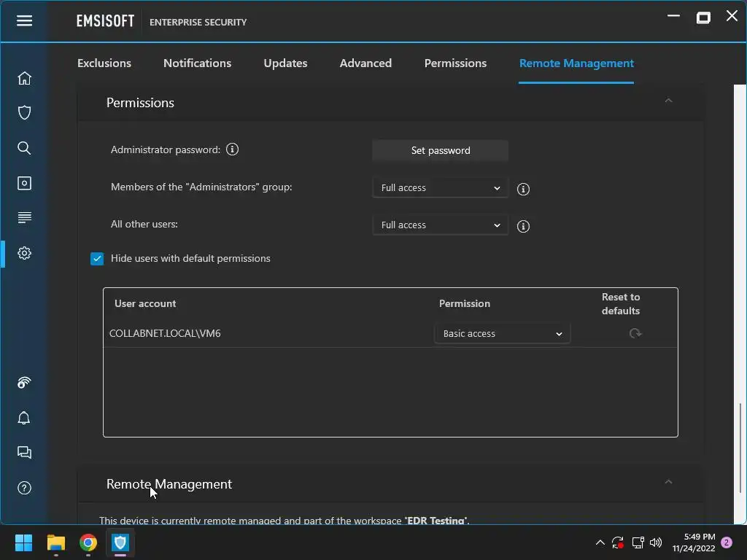Click the Remote Management section heading
Image resolution: width=747 pixels, height=560 pixels.
coord(169,484)
